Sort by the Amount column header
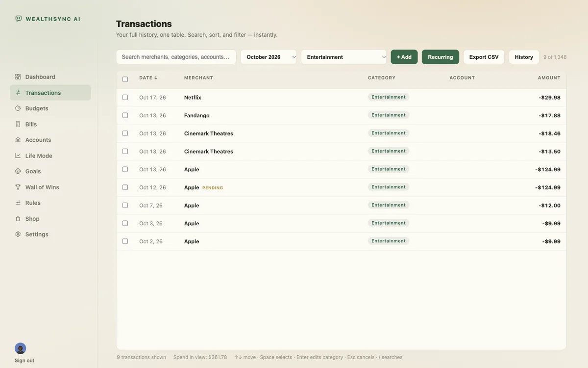 click(549, 78)
